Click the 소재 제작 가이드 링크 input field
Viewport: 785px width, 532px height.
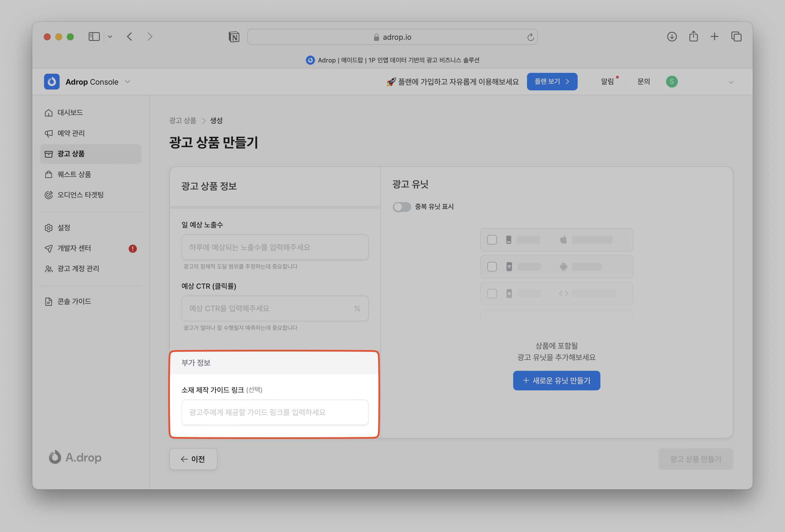point(275,413)
